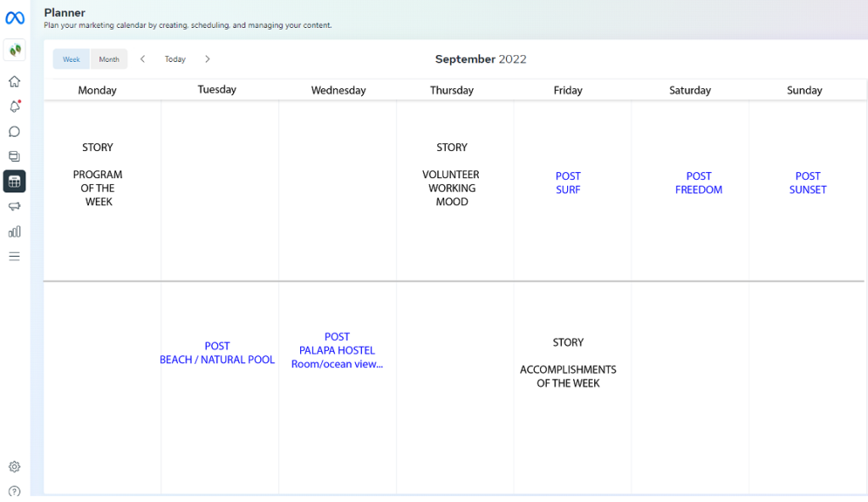Open the Insights bar chart icon
Screen dimensions: 868x502
pyautogui.click(x=14, y=231)
